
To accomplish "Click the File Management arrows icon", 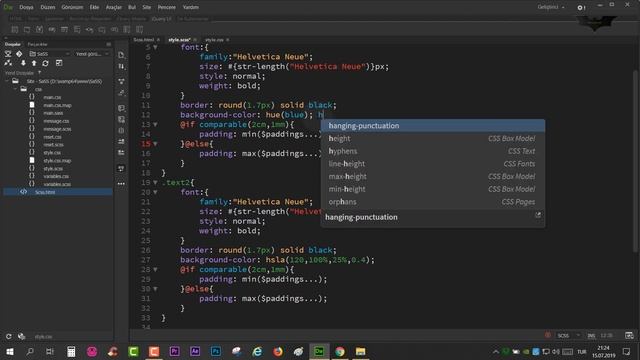I will pos(121,67).
